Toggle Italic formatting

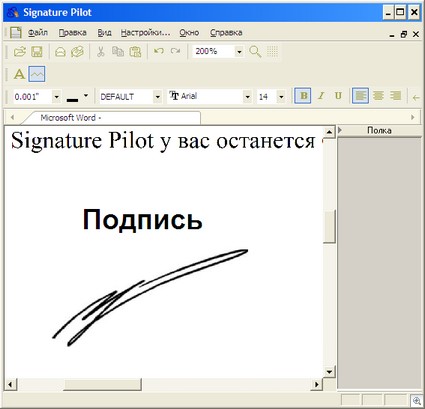click(x=321, y=96)
